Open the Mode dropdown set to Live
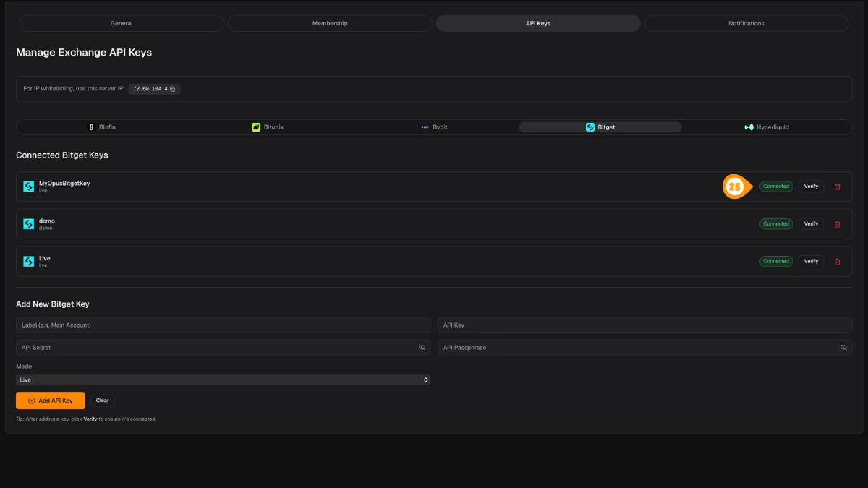Viewport: 868px width, 488px height. (x=224, y=380)
